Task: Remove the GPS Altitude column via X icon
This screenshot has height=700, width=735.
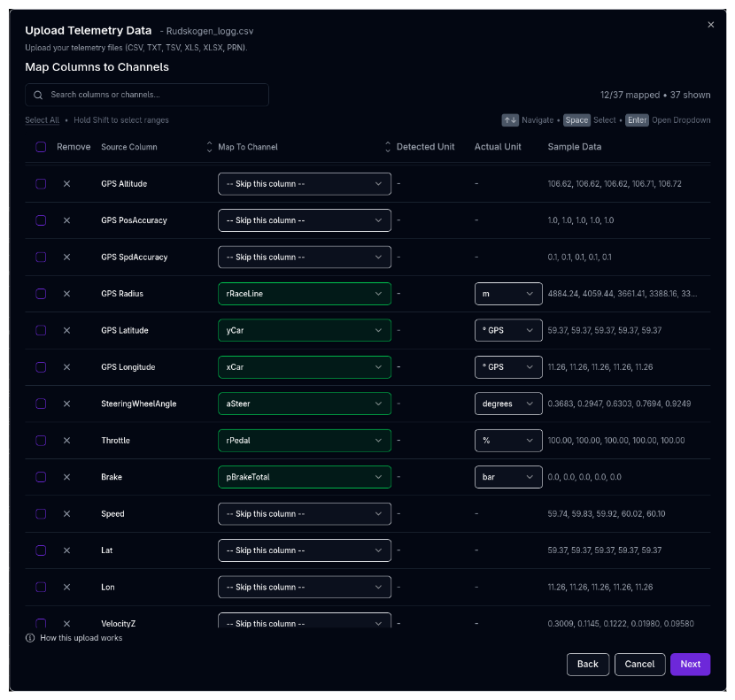Action: click(66, 184)
